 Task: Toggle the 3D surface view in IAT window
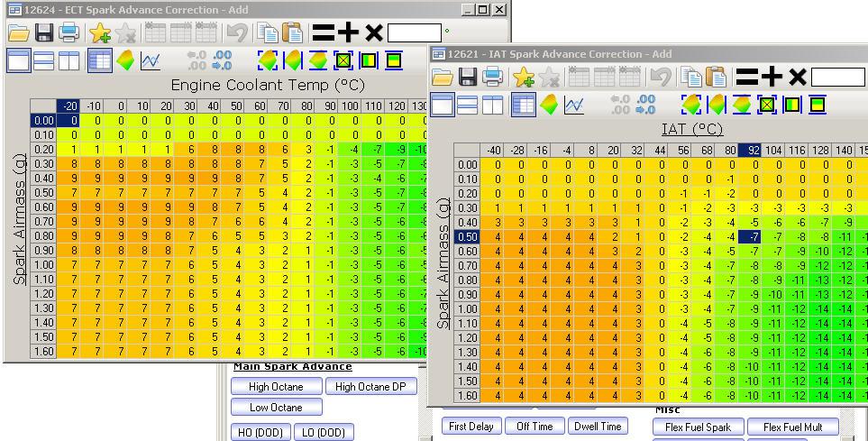tap(548, 105)
